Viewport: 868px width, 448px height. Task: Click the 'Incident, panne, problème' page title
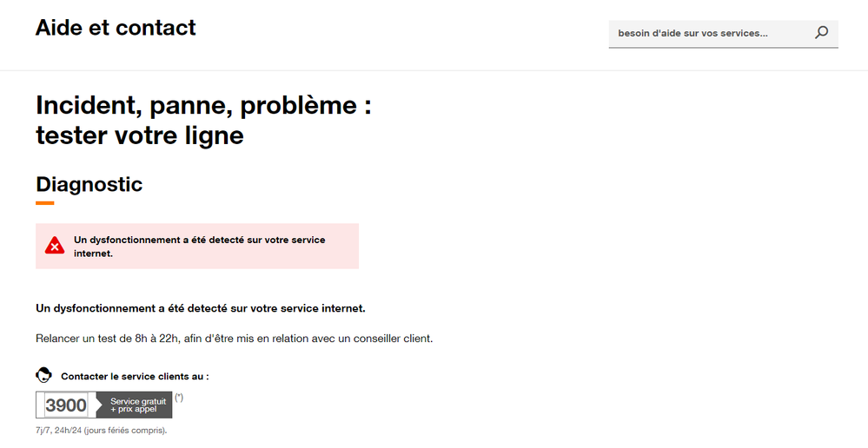pos(203,120)
